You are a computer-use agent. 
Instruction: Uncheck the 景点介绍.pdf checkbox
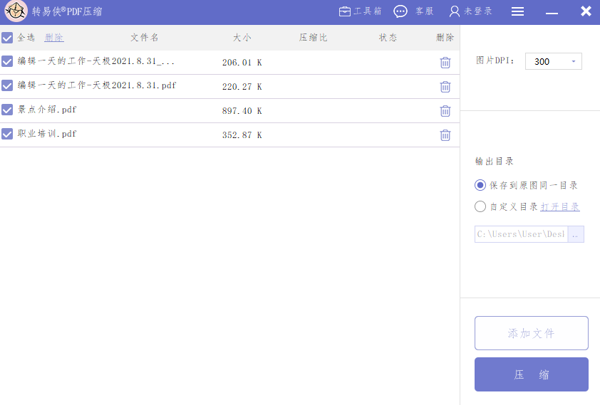point(8,110)
